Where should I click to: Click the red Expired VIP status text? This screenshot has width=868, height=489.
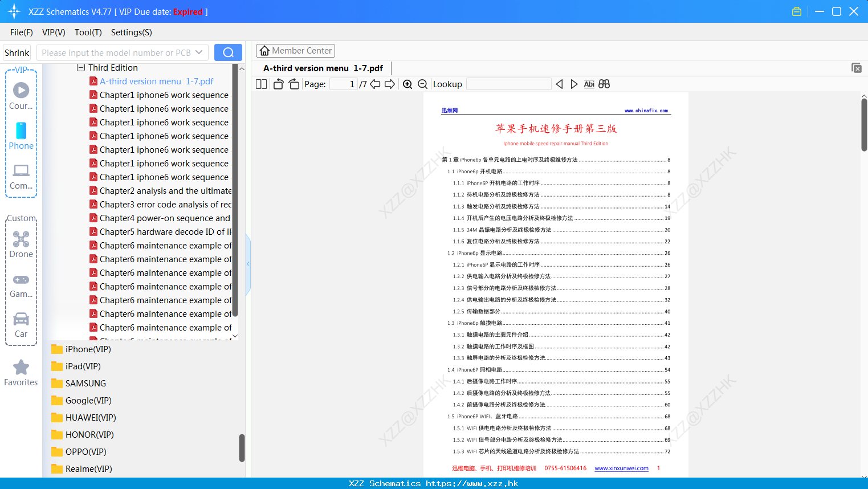pyautogui.click(x=188, y=12)
